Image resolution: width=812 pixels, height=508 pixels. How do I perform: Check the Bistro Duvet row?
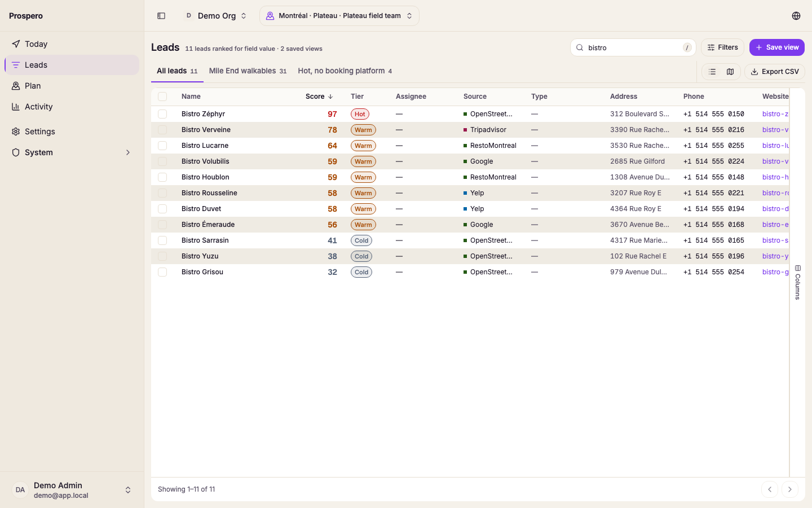point(162,209)
